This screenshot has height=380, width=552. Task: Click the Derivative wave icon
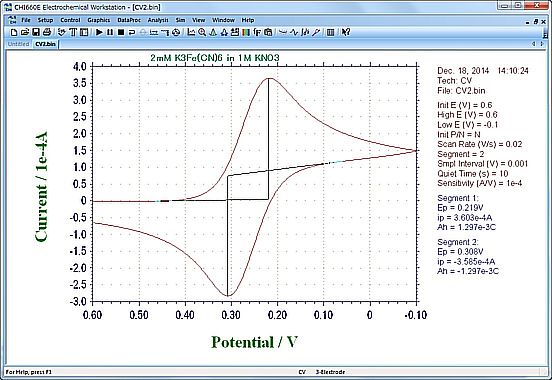[x=294, y=32]
